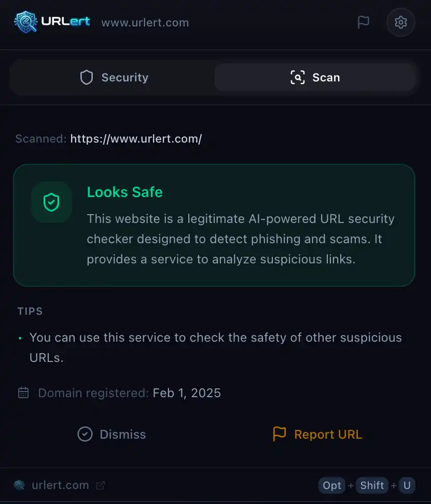Click the www.urlert.com header text

click(x=145, y=22)
